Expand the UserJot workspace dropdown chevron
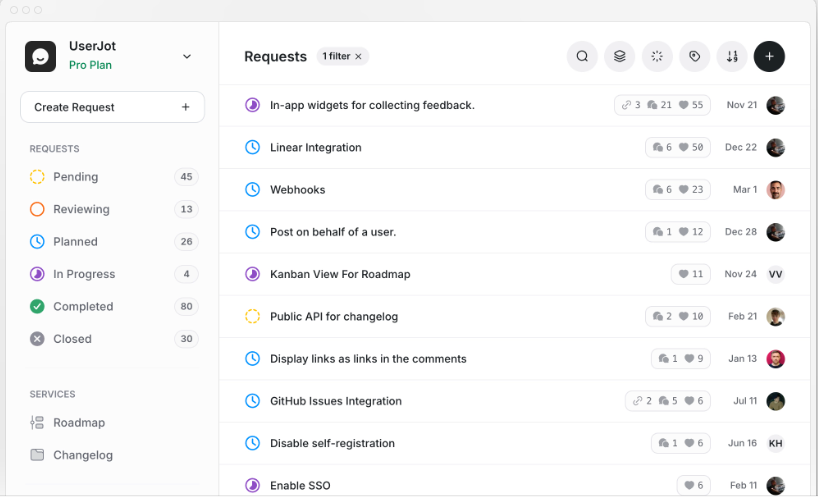Viewport: 818px width, 497px height. pos(187,57)
